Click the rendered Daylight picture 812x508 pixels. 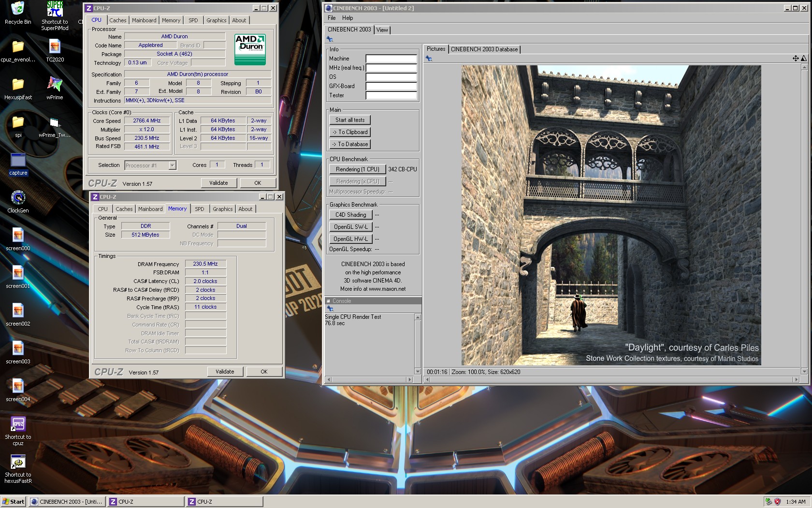pos(611,215)
